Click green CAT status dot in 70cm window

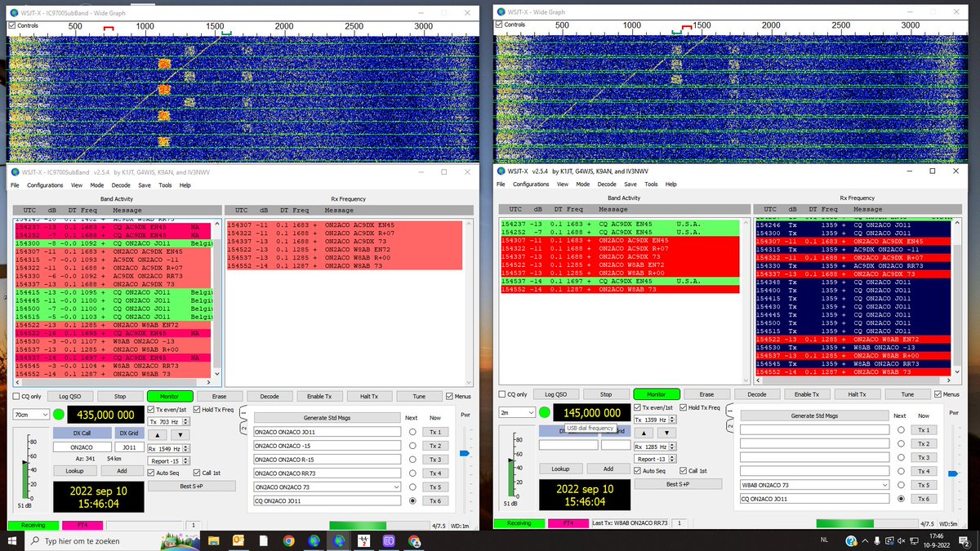[x=58, y=413]
